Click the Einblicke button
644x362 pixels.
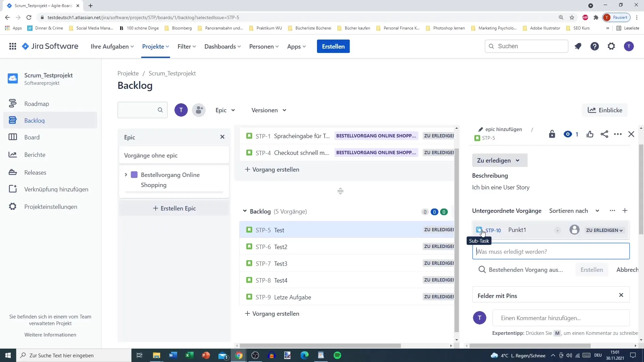[605, 110]
